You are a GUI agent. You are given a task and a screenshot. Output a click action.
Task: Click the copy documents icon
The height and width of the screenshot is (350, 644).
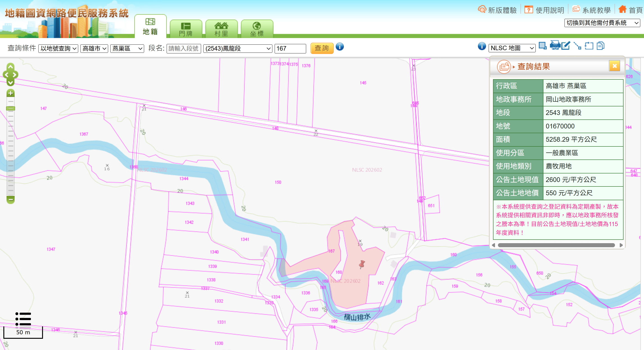[x=600, y=46]
